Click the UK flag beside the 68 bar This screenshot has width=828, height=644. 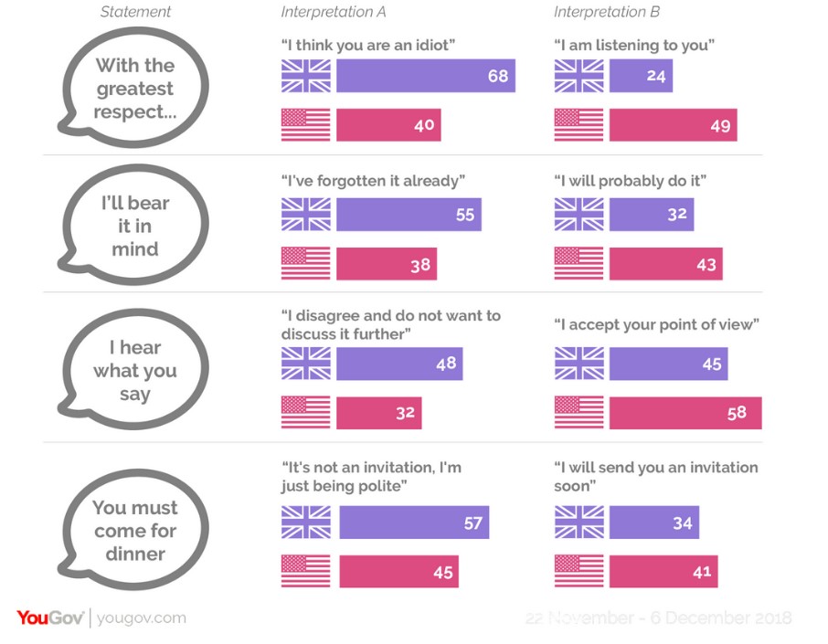(305, 76)
